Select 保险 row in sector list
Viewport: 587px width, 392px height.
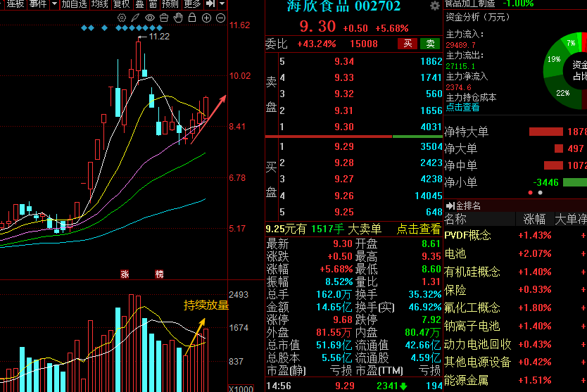[x=455, y=290]
